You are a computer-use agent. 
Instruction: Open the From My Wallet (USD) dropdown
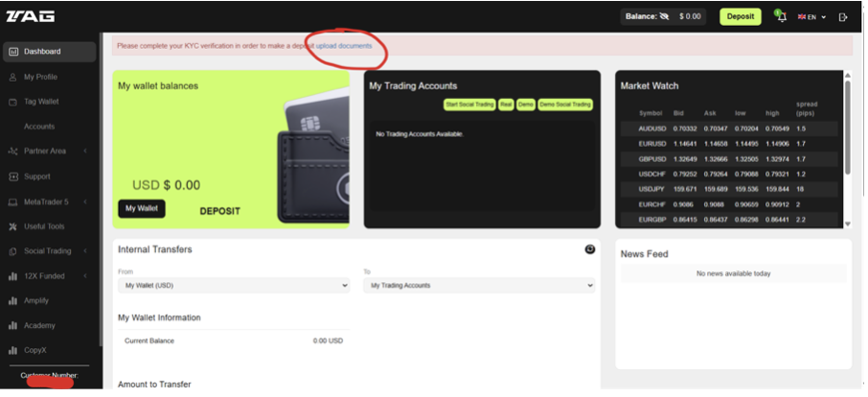234,286
